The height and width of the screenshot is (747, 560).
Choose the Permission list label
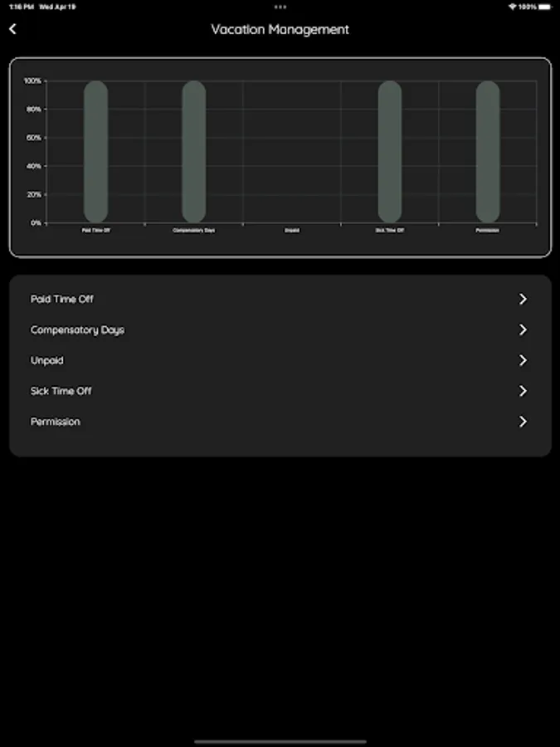tap(56, 422)
